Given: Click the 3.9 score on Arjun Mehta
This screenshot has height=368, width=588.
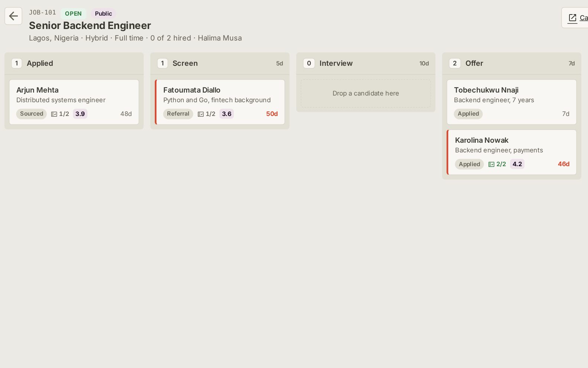Looking at the screenshot, I should [x=80, y=114].
